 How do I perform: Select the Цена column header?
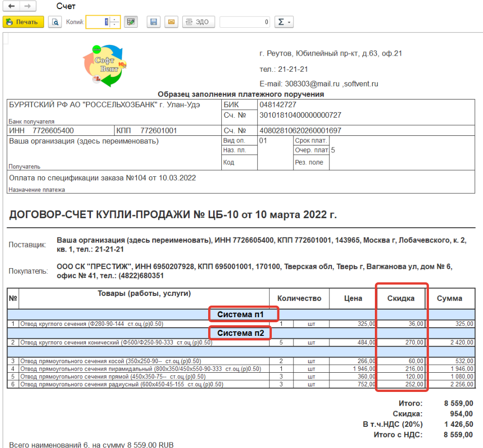(353, 298)
